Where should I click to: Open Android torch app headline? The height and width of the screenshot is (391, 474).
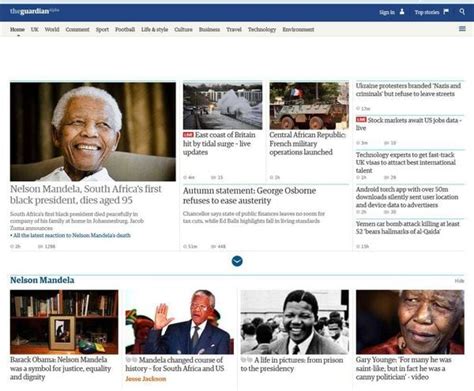coord(407,197)
